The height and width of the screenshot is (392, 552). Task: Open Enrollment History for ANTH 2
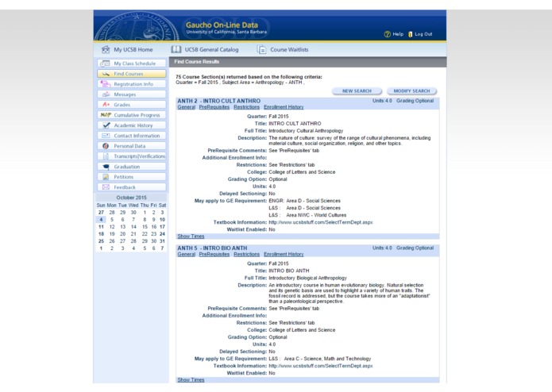(284, 107)
